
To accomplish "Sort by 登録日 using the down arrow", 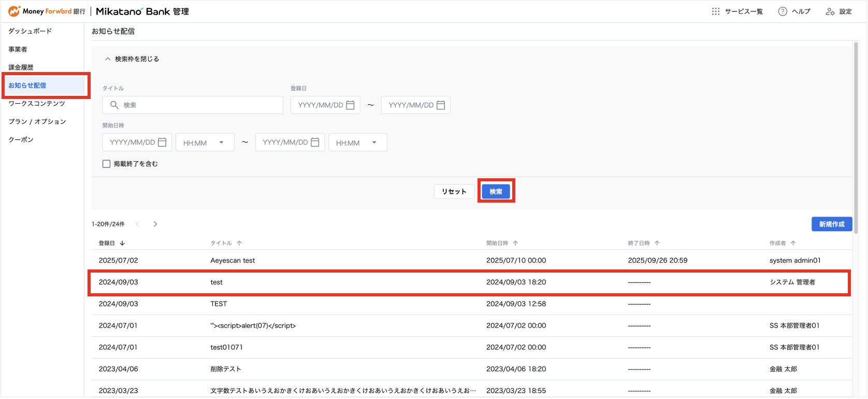I will pyautogui.click(x=122, y=243).
